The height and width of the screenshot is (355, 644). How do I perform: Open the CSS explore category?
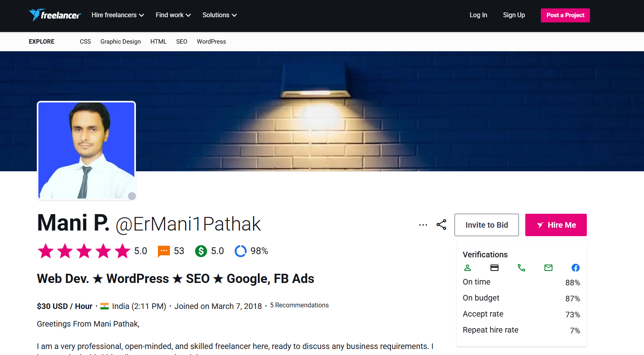point(85,42)
